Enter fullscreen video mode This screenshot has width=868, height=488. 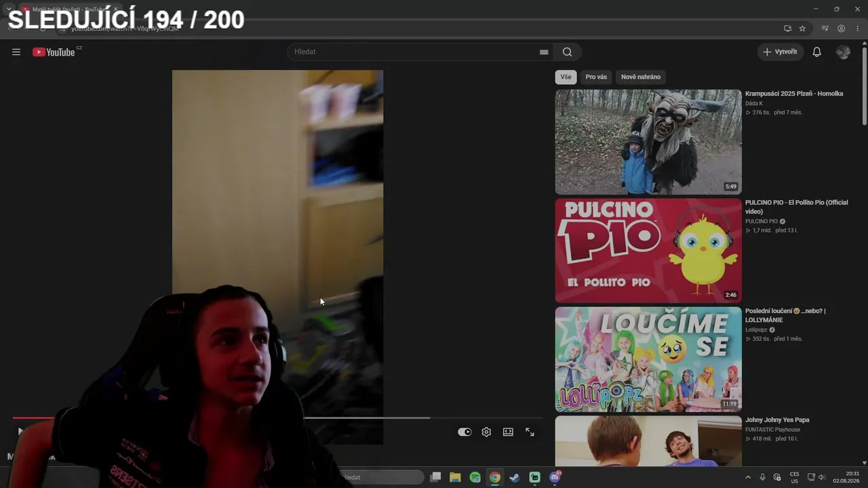pyautogui.click(x=530, y=432)
